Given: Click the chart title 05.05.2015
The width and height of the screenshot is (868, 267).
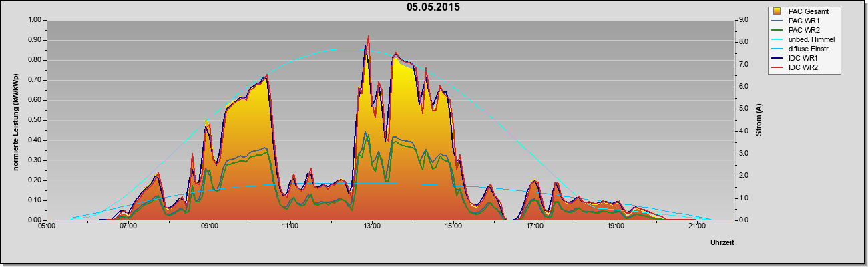Looking at the screenshot, I should (433, 7).
